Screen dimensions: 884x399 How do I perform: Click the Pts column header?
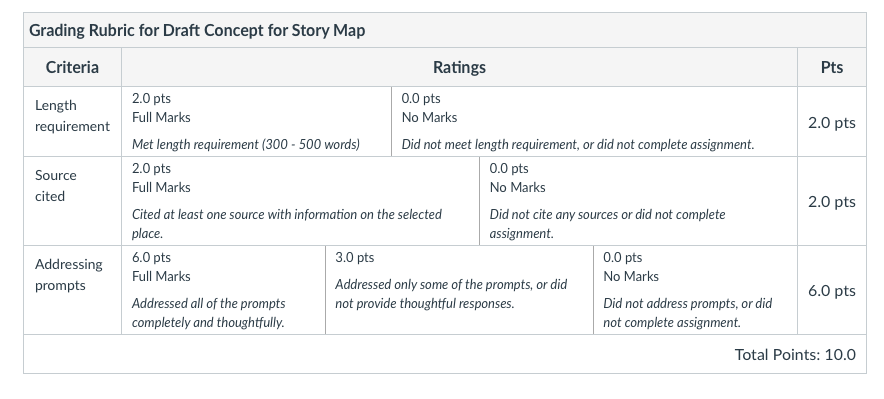(832, 67)
